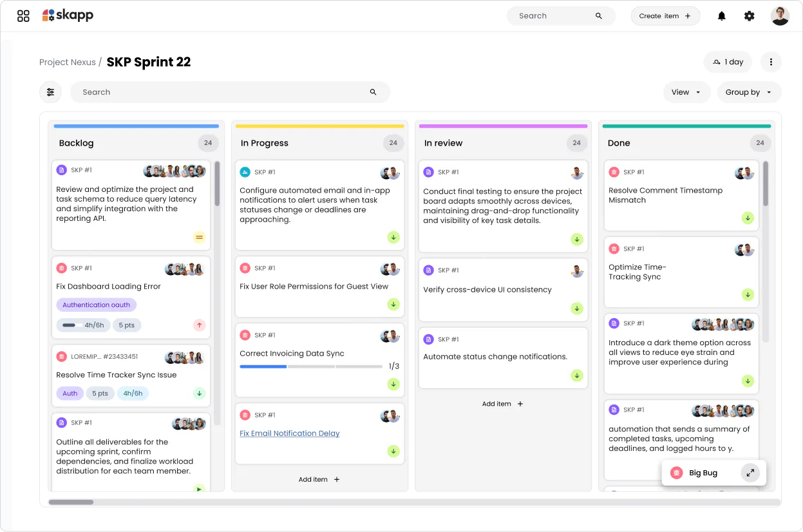
Task: Click priority arrow on Verify cross-device UI consistency
Action: pos(577,309)
